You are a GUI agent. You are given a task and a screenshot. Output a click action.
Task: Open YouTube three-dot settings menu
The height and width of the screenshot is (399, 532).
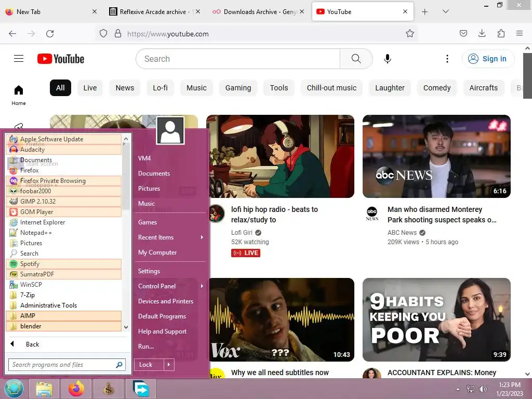coord(447,59)
